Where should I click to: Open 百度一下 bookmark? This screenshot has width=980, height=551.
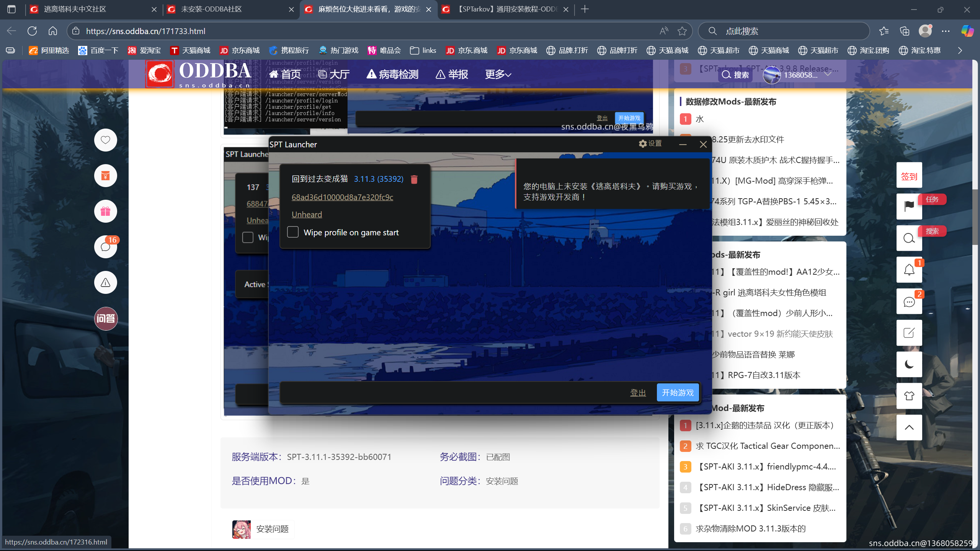point(98,51)
